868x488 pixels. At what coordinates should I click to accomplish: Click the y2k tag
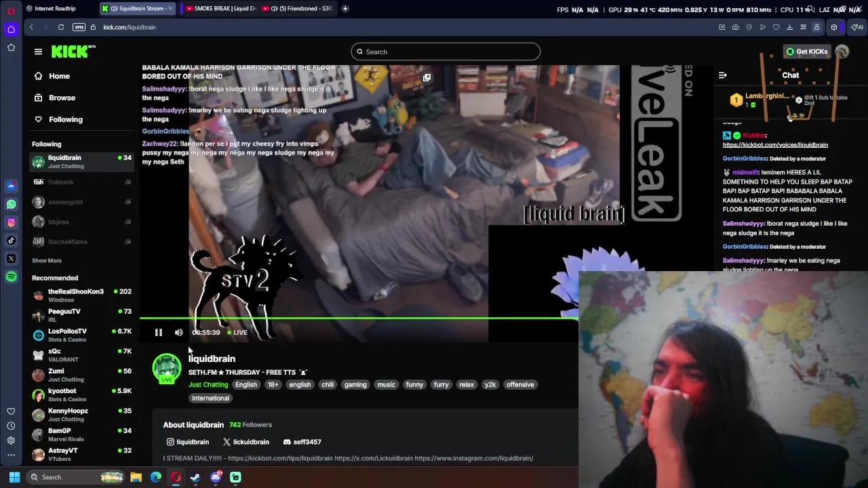[x=490, y=385]
